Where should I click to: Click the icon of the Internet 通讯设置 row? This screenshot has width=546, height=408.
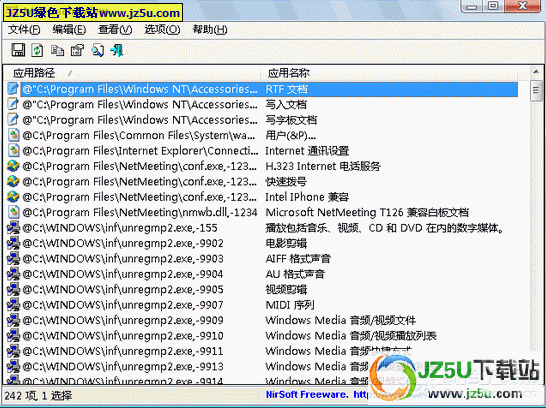click(x=13, y=150)
